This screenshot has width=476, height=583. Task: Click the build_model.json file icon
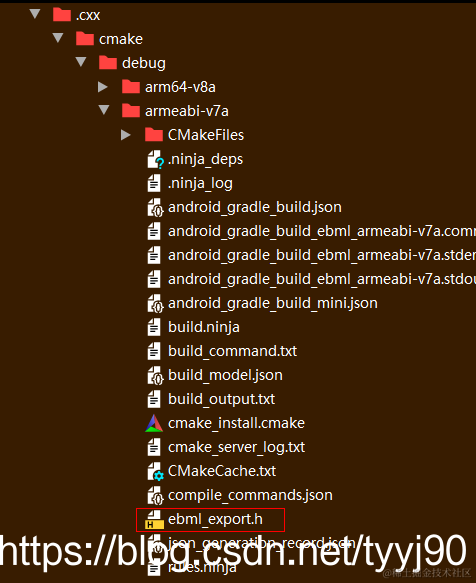click(x=155, y=376)
